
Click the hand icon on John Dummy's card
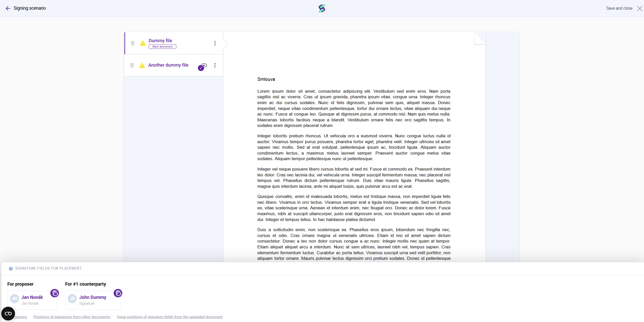pos(118,293)
